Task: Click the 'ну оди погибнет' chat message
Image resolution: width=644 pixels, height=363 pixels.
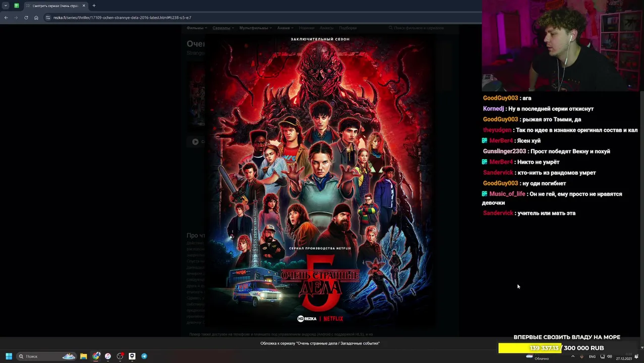Action: coord(544,184)
